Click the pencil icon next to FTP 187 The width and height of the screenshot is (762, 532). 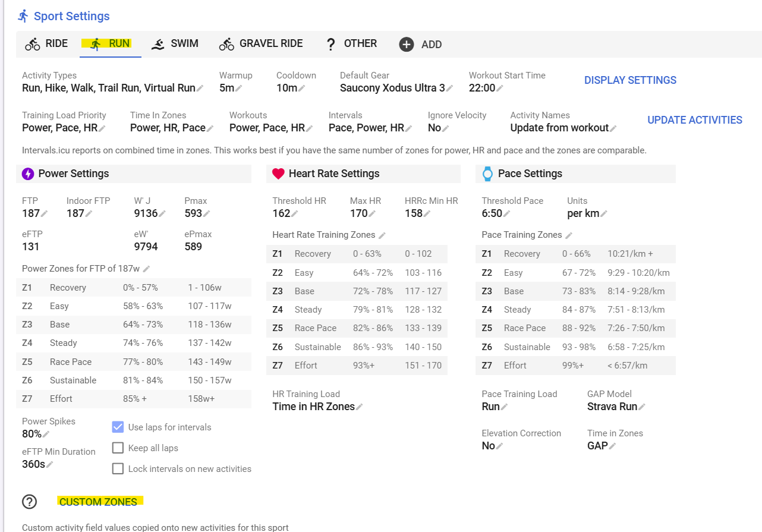44,214
